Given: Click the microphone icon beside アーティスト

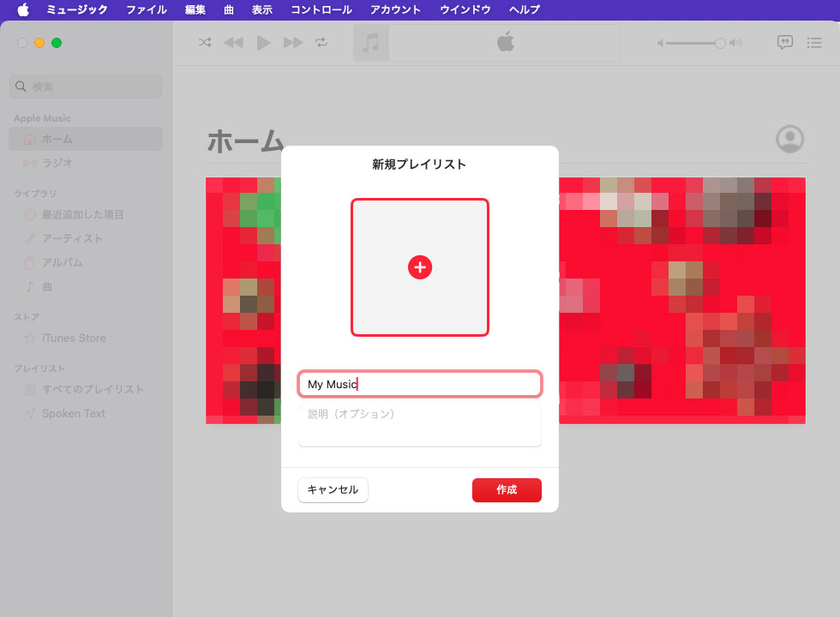Looking at the screenshot, I should tap(30, 238).
